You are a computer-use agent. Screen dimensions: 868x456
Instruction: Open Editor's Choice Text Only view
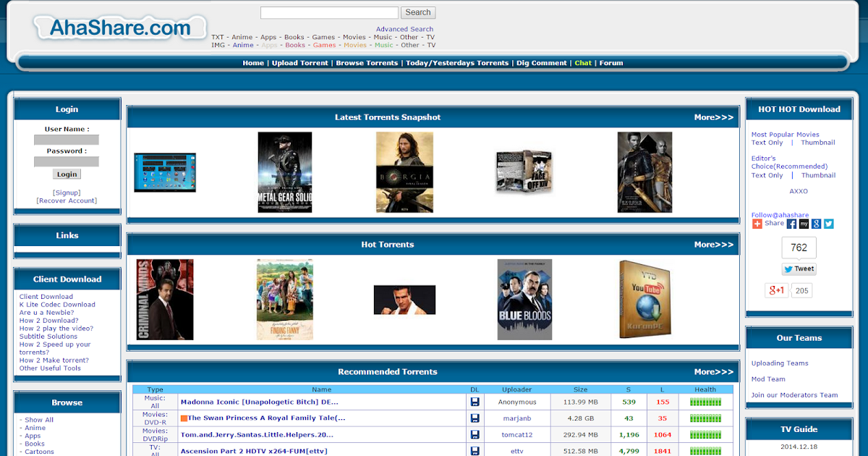767,175
